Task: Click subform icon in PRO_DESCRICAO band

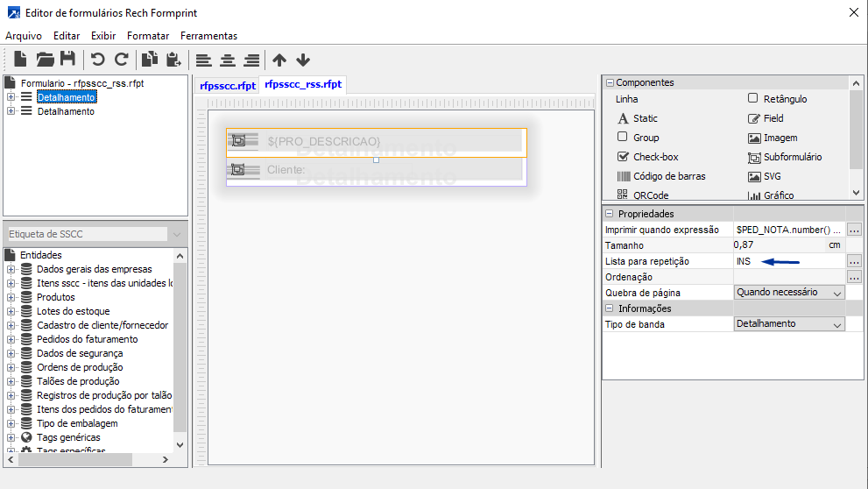Action: 238,141
